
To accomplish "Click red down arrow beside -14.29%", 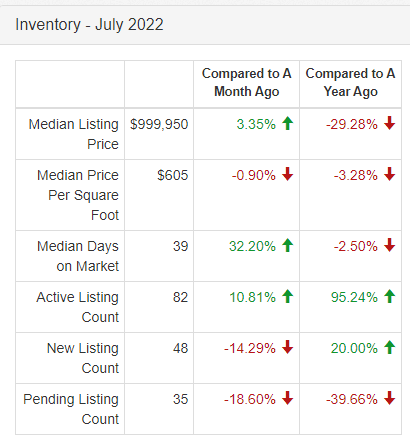I will (x=287, y=347).
